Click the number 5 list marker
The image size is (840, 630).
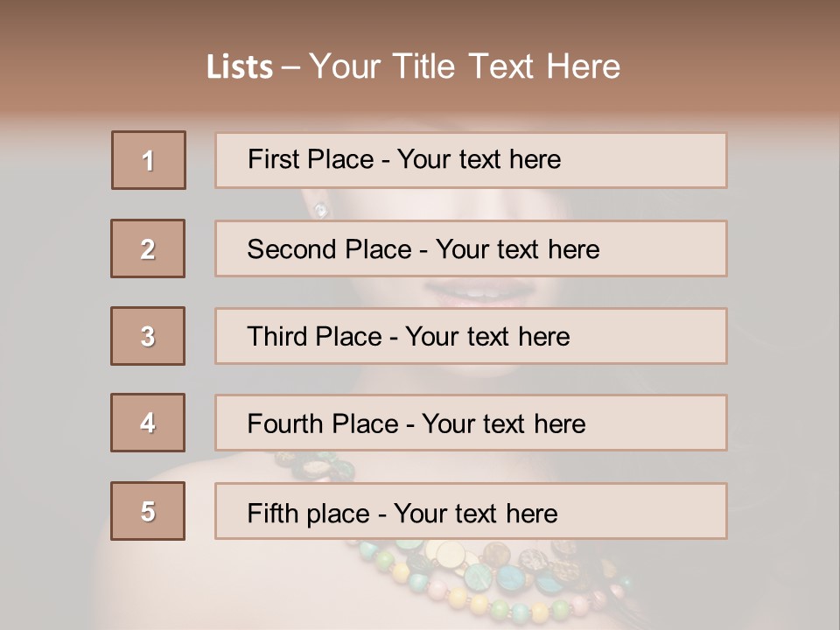click(x=148, y=511)
